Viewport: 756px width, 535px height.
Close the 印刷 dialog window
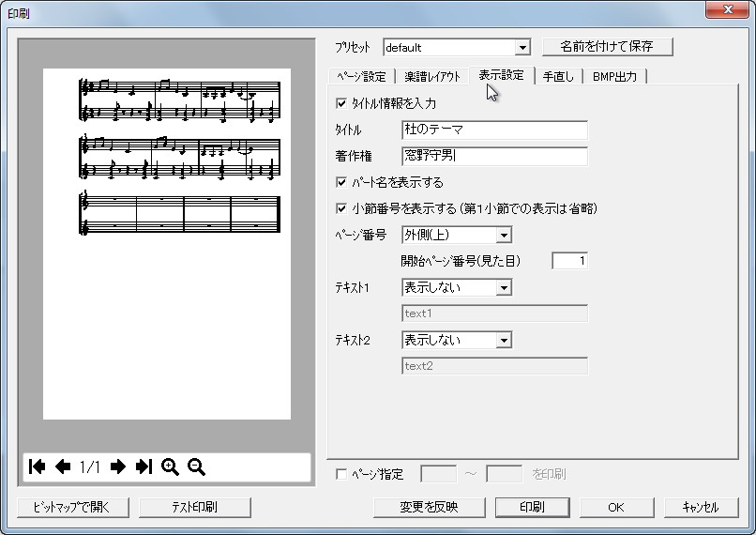click(728, 9)
